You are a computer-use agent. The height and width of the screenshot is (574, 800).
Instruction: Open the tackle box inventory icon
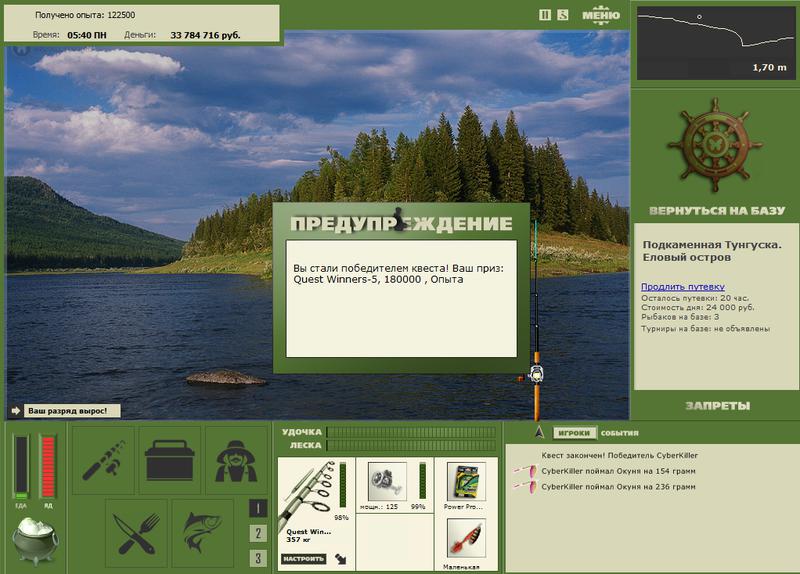170,460
